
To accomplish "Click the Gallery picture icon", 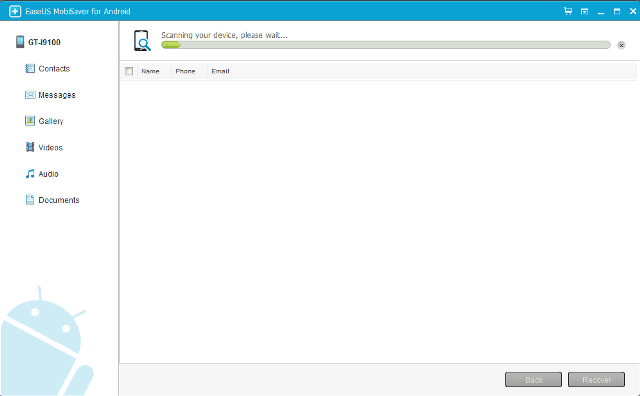I will 30,121.
